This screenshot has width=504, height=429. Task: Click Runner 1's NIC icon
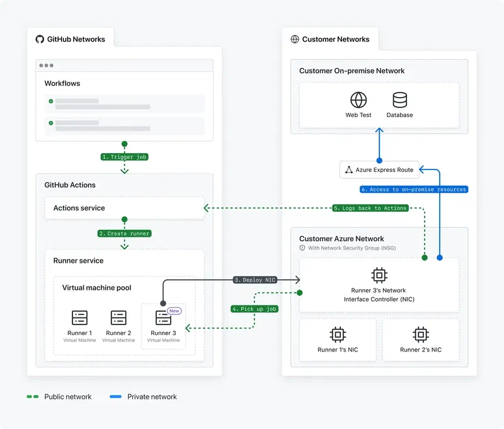[x=338, y=335]
